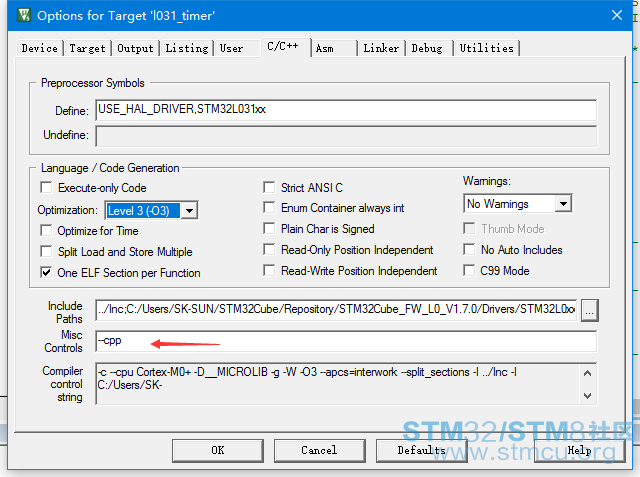Click the Define preprocessor symbols field
The height and width of the screenshot is (477, 640).
[346, 110]
